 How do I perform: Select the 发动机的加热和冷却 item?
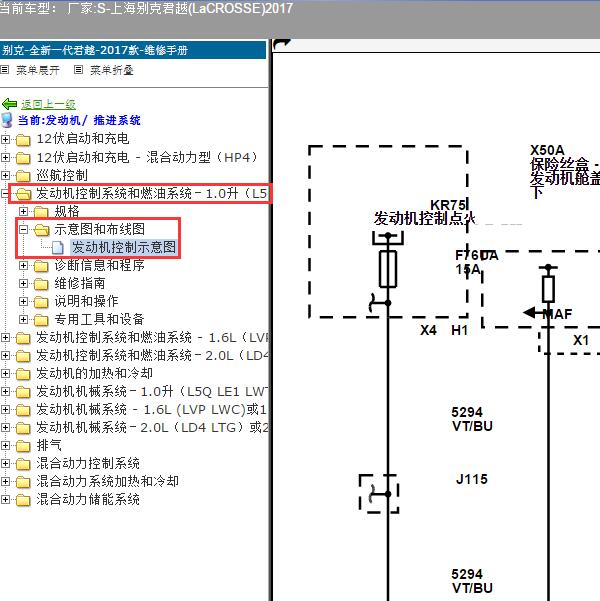94,373
